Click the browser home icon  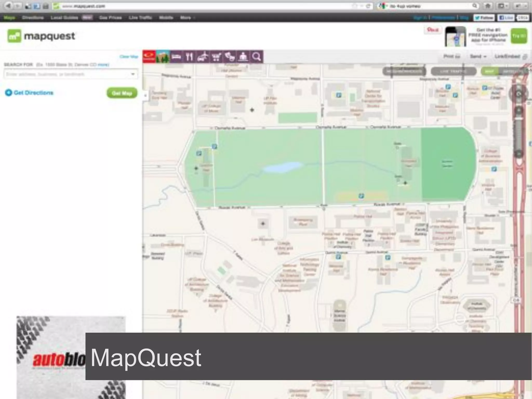488,6
